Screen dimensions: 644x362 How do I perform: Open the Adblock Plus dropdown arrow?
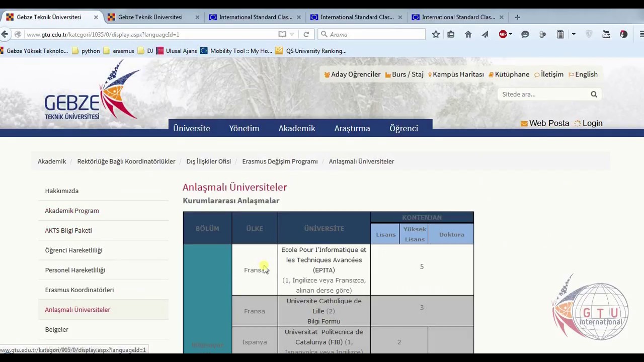pos(510,34)
